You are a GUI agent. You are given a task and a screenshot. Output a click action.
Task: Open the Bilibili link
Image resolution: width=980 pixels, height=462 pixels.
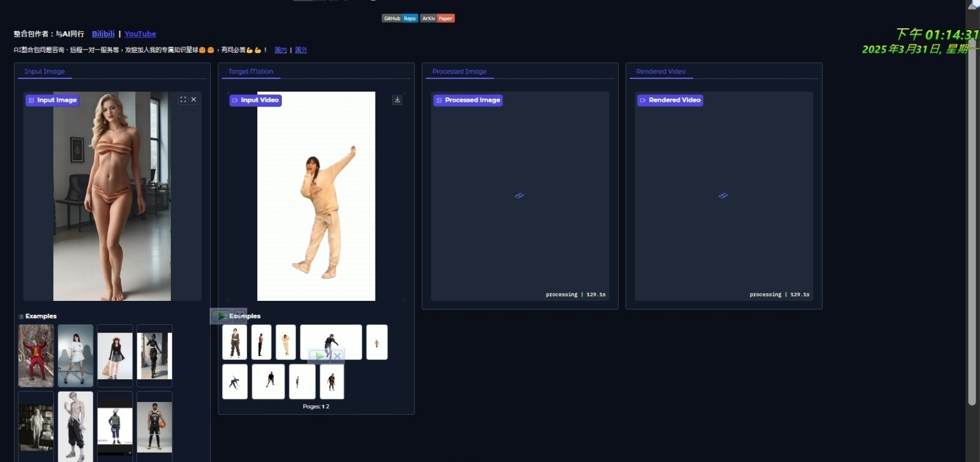(x=103, y=34)
